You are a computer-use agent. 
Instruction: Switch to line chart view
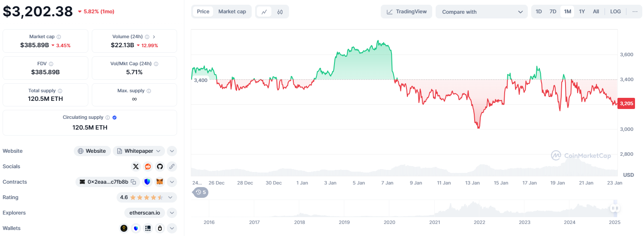[264, 12]
